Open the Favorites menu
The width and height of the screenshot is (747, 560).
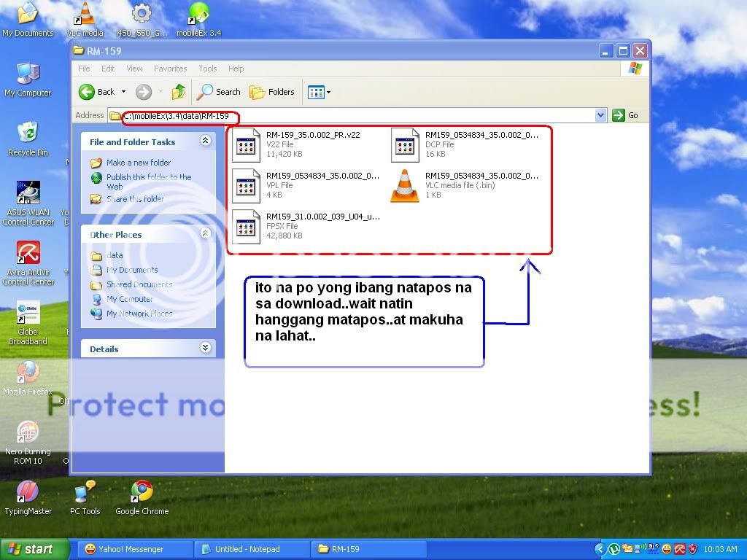(170, 69)
